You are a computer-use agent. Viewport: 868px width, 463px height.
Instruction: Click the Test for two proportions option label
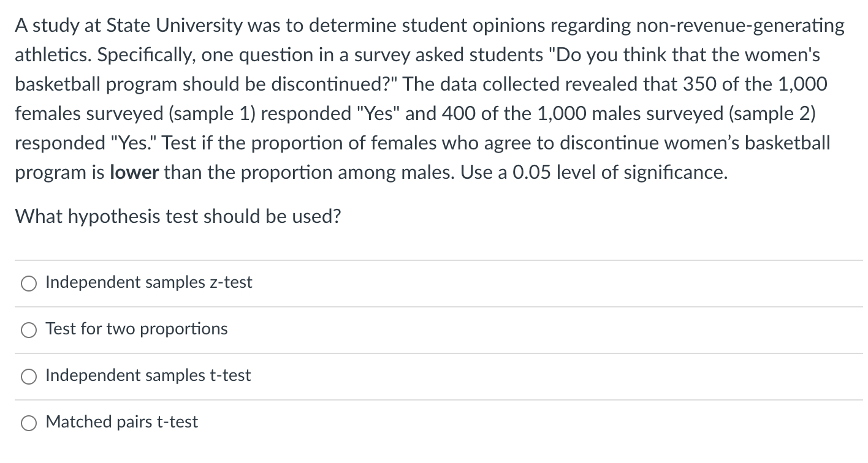[135, 329]
